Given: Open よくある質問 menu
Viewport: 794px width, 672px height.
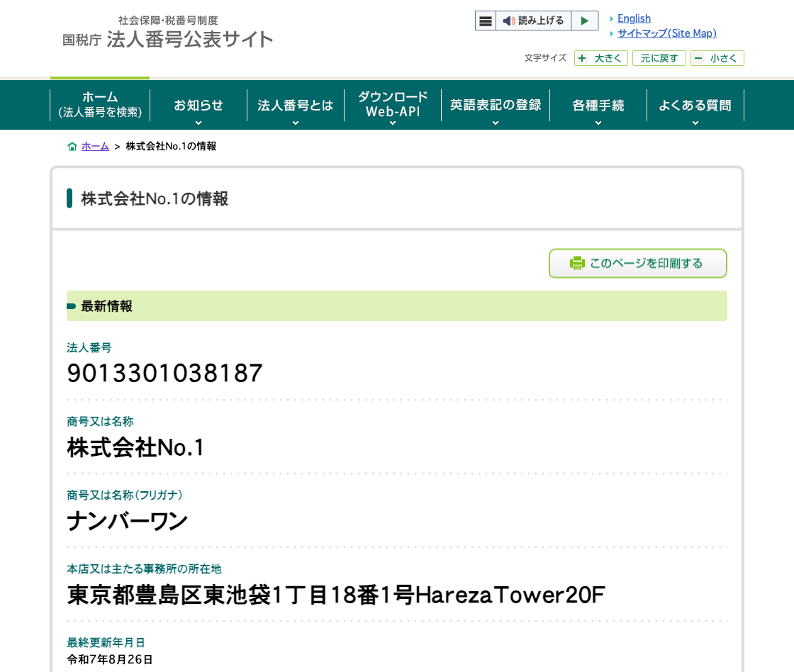Looking at the screenshot, I should (695, 105).
